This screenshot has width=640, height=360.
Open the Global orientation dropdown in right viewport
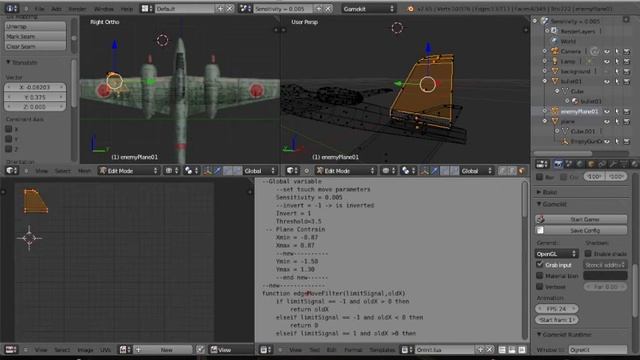point(477,171)
